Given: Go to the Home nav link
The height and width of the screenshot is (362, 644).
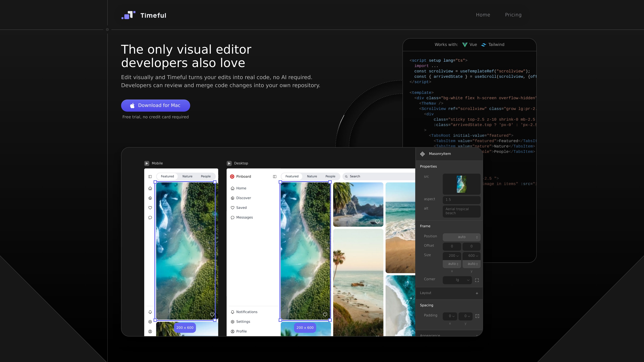Looking at the screenshot, I should pos(483,15).
